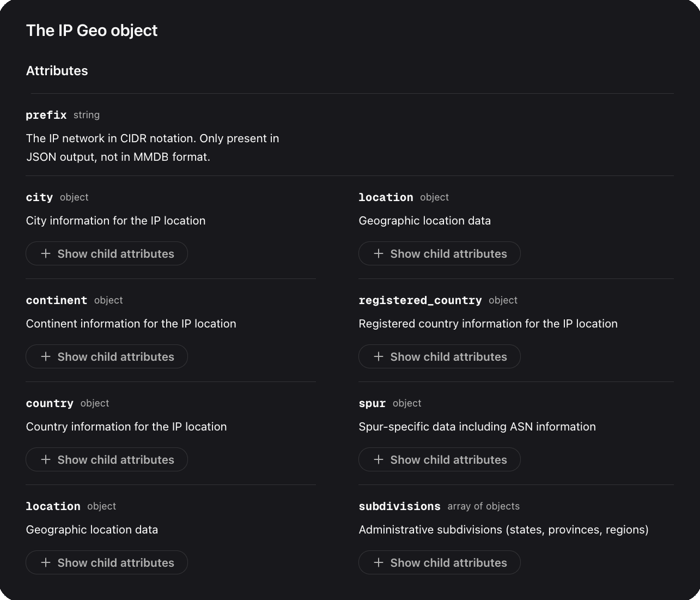Click the string type label beside prefix
The image size is (700, 600).
(86, 115)
